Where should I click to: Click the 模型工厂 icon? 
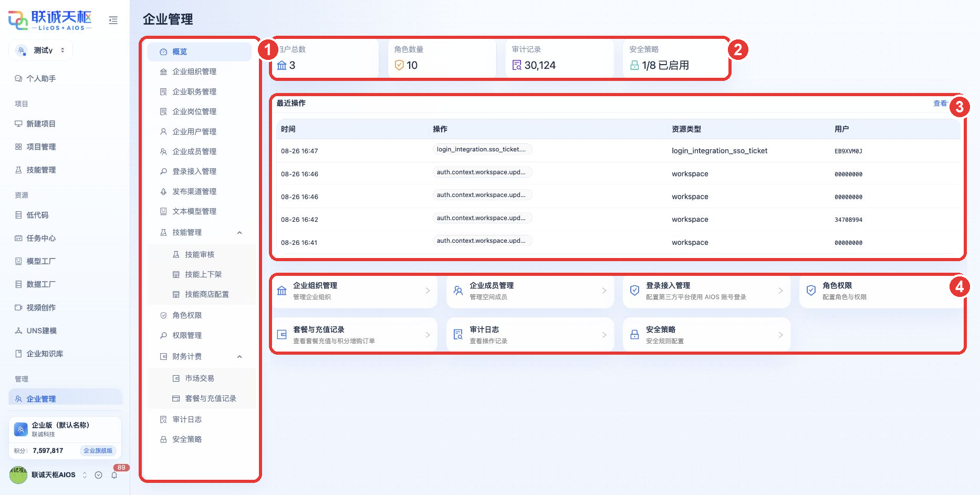click(18, 262)
